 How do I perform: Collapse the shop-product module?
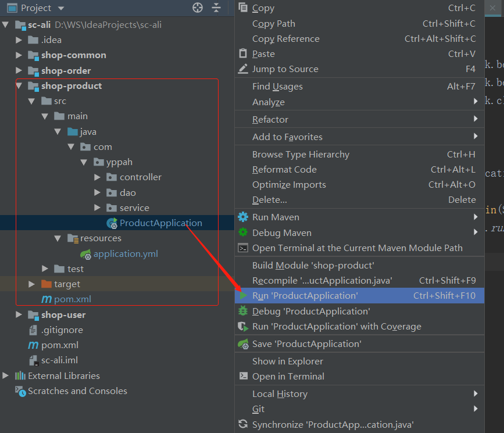tap(19, 86)
